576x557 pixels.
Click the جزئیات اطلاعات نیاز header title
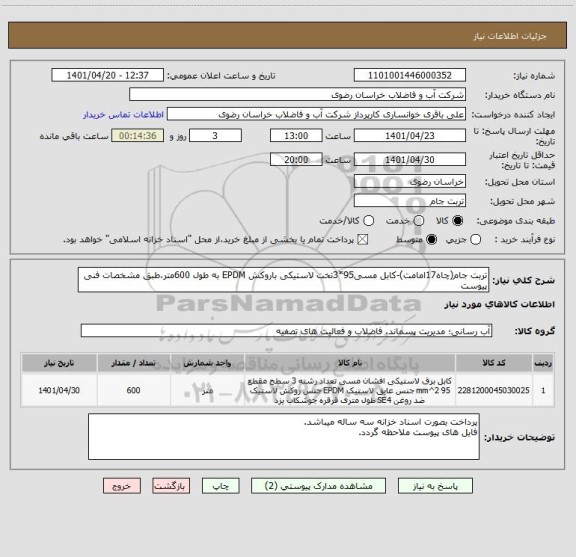pos(510,36)
